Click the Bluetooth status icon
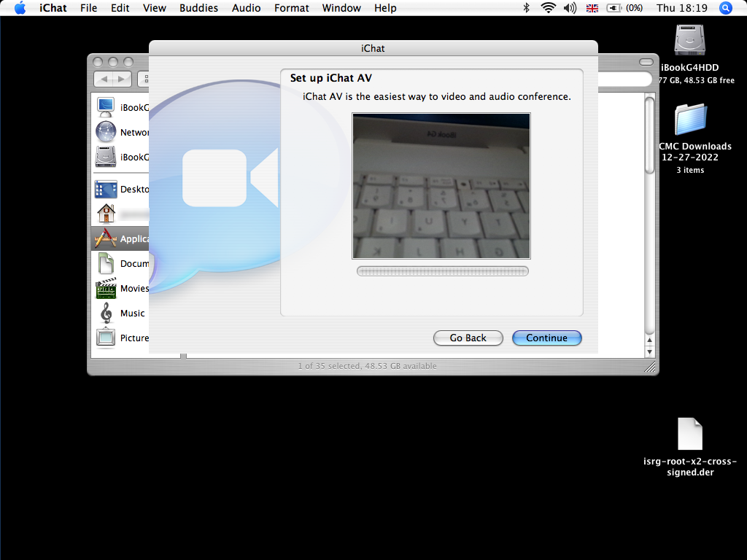Viewport: 747px width, 560px height. 527,7
